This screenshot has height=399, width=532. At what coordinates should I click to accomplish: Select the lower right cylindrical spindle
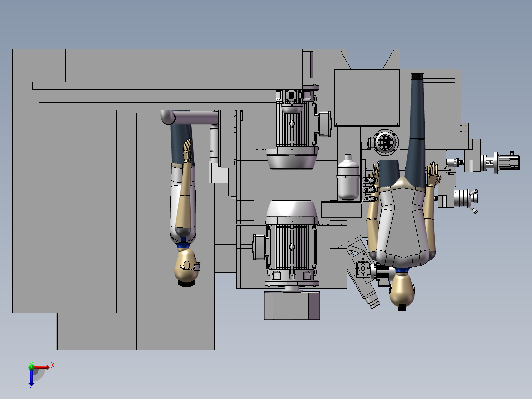click(465, 198)
